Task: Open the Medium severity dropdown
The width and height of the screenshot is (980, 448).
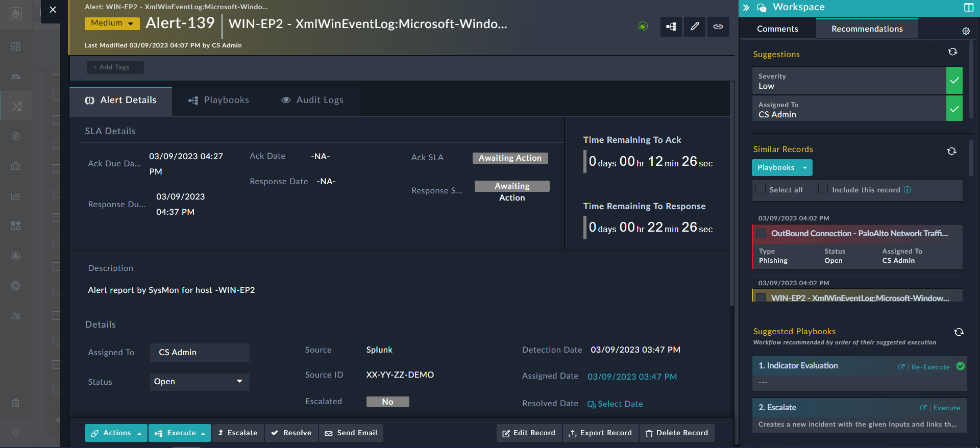Action: tap(112, 23)
